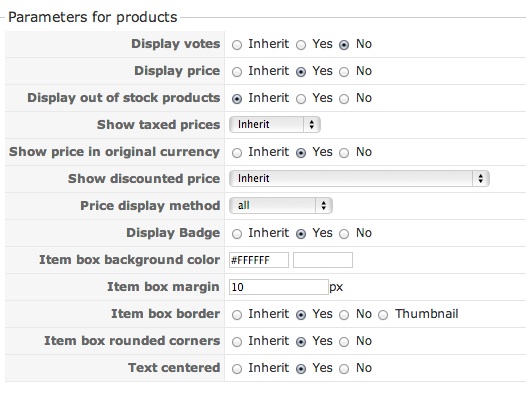Open the Show taxed prices dropdown
Viewport: 526px width, 407px height.
coord(275,124)
